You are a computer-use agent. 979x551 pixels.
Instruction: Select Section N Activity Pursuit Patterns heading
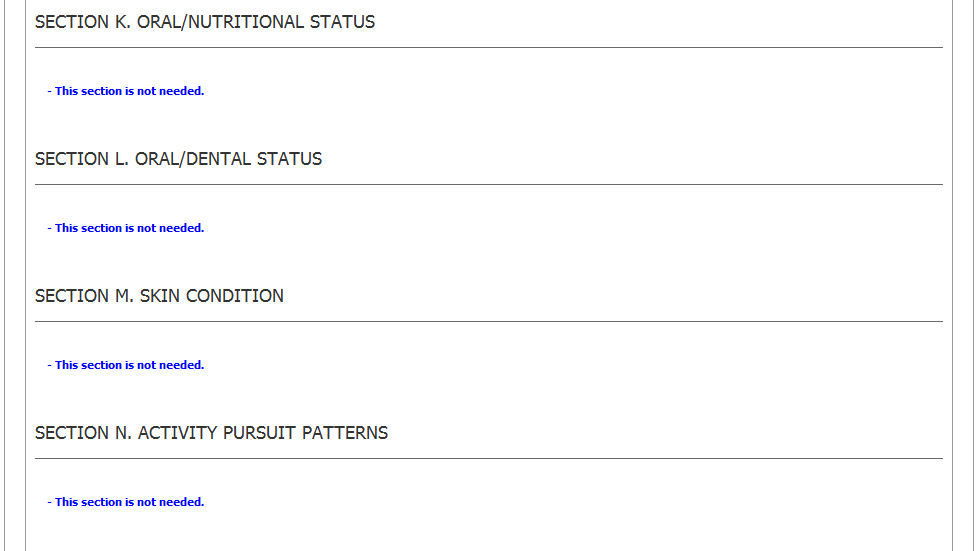(x=211, y=433)
